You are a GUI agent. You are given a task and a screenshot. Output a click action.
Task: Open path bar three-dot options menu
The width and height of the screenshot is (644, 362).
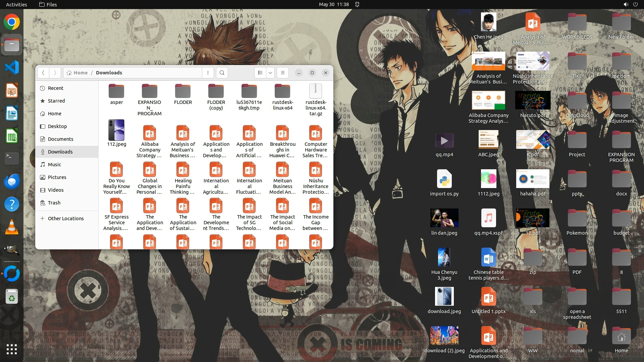pos(208,73)
